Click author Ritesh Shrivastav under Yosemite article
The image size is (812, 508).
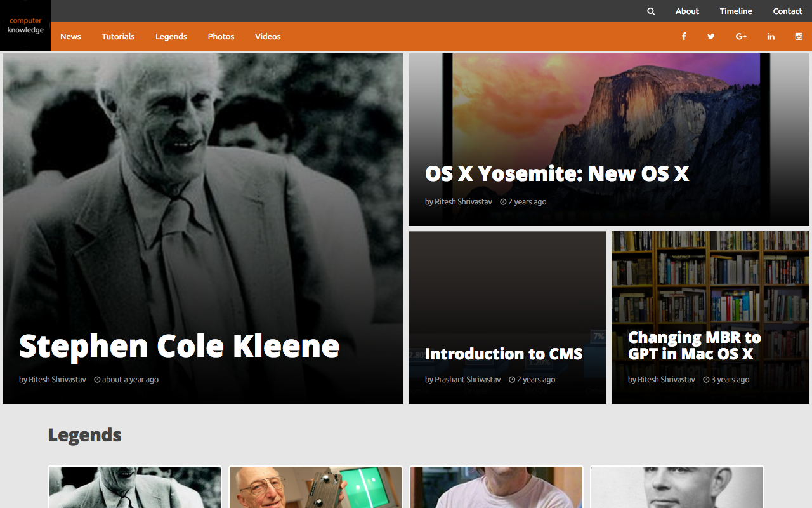pos(463,201)
